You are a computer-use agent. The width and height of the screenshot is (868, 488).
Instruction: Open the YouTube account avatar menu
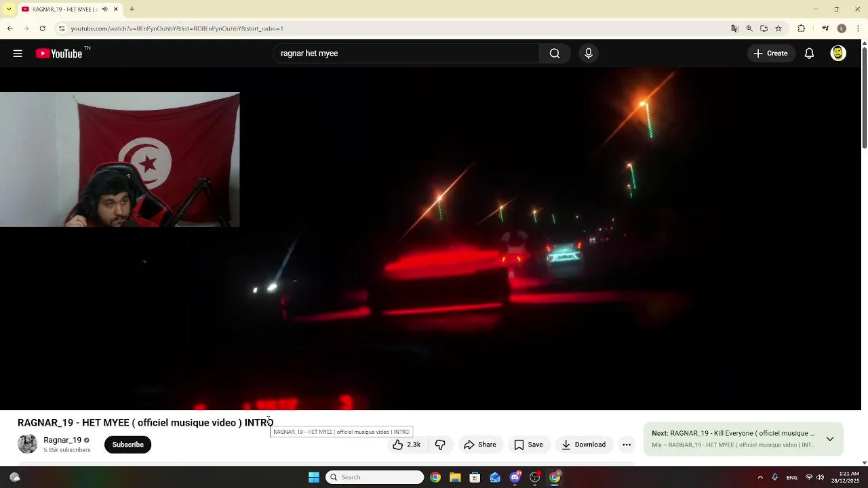838,54
